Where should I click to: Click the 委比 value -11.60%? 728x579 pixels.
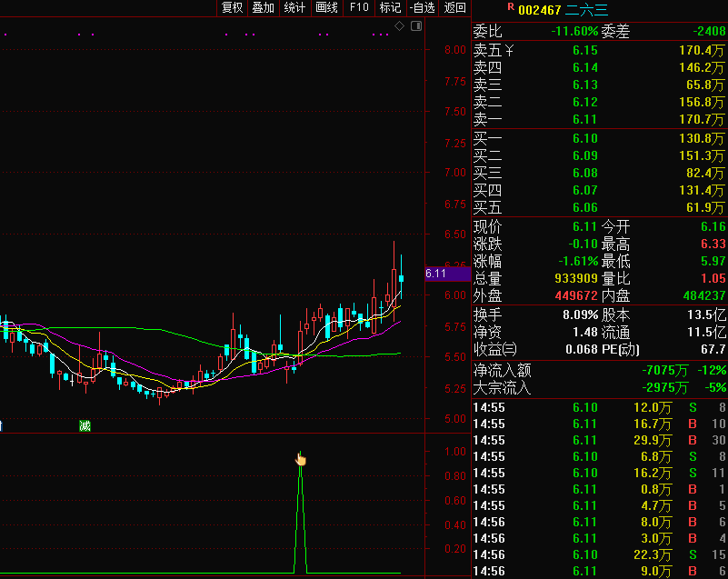[574, 32]
